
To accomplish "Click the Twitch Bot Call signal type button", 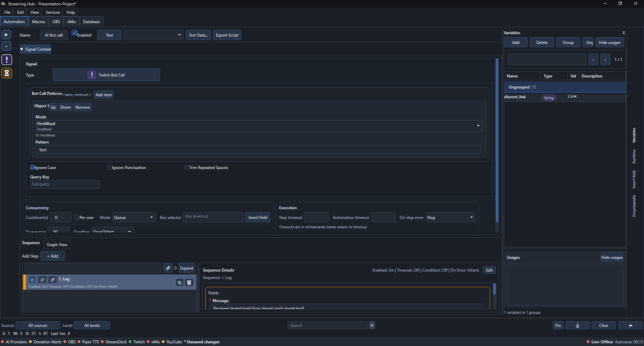I will coord(106,75).
